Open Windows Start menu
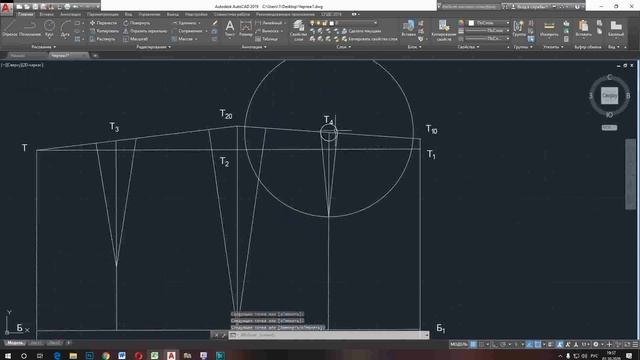 coord(7,356)
